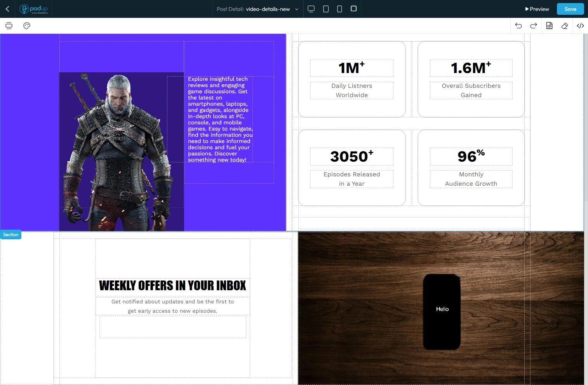
Task: Switch to tablet device view
Action: click(x=326, y=9)
